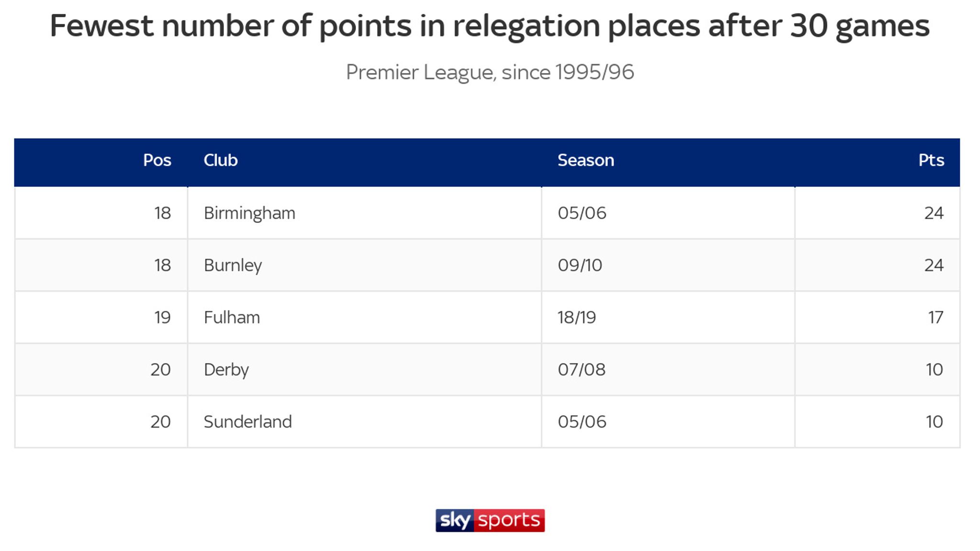Select the Burnley club cell
The image size is (980, 551).
233,265
